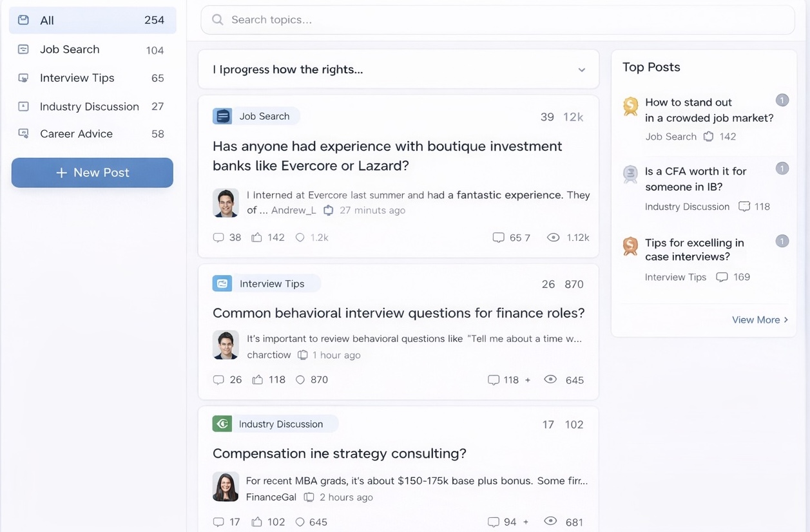Click the share icon beside Andrew_L's timestamp
Image resolution: width=810 pixels, height=532 pixels.
(x=329, y=210)
